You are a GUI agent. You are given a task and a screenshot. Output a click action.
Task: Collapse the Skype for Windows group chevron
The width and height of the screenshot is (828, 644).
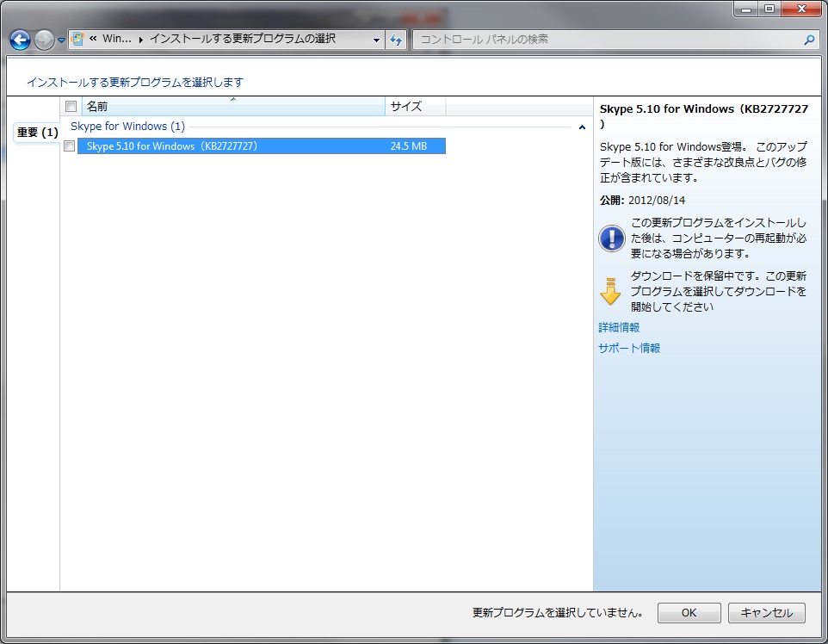tap(582, 127)
